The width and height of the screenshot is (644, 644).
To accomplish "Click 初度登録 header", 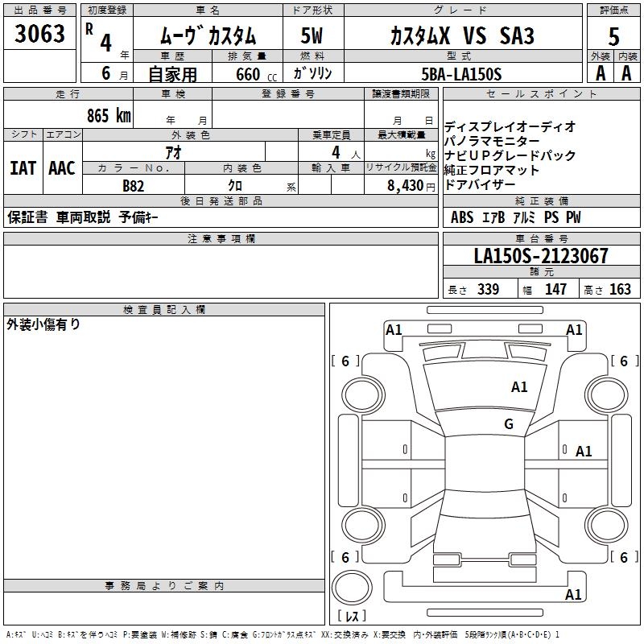I will click(x=107, y=10).
